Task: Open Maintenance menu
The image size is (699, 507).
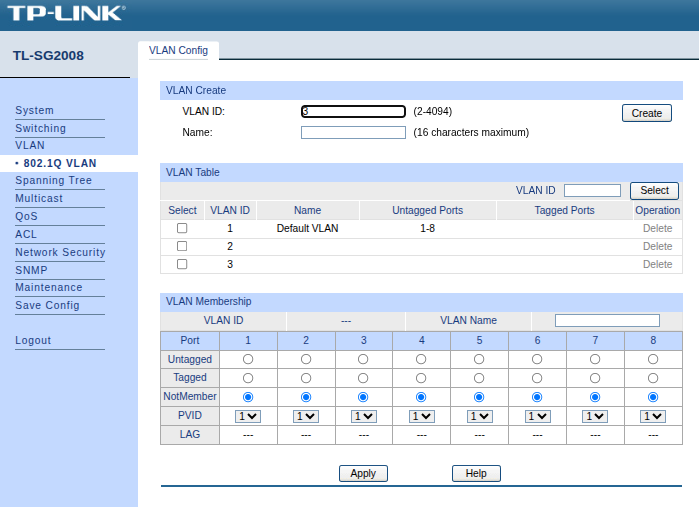Action: pyautogui.click(x=49, y=287)
